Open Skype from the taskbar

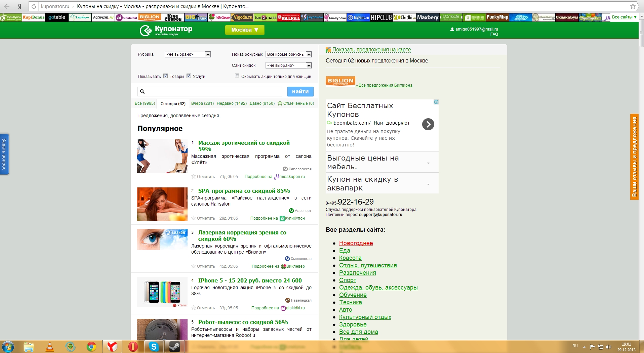(154, 347)
